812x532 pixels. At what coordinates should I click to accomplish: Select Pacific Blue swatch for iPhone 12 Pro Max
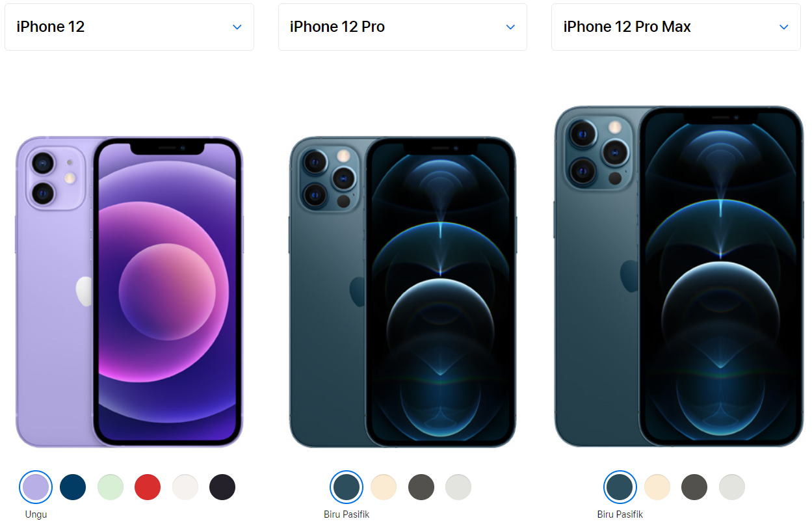(620, 487)
